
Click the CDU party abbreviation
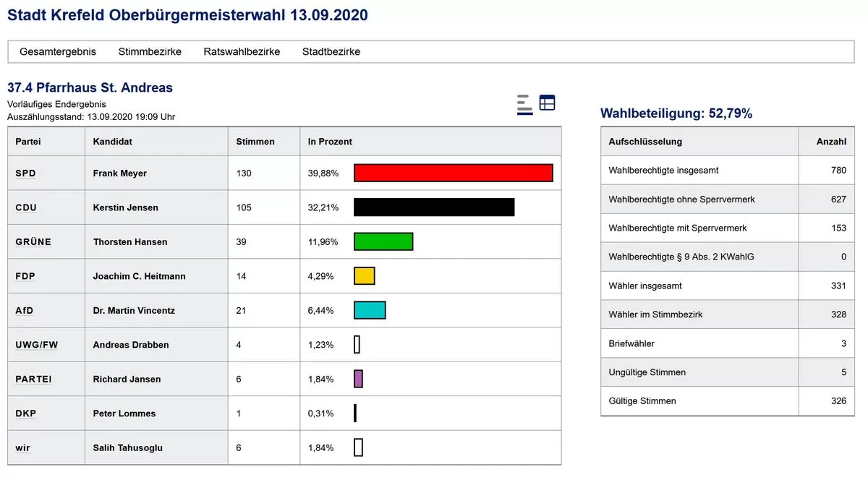(x=26, y=207)
